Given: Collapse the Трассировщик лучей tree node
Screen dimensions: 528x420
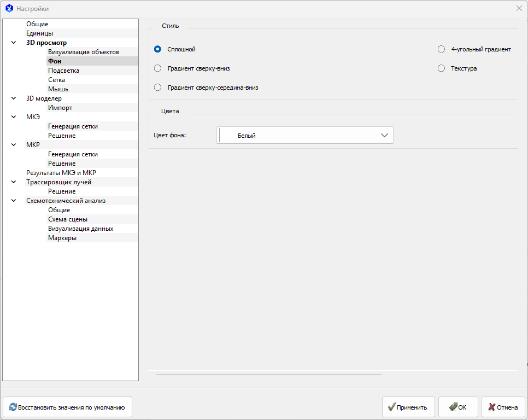Looking at the screenshot, I should (14, 182).
